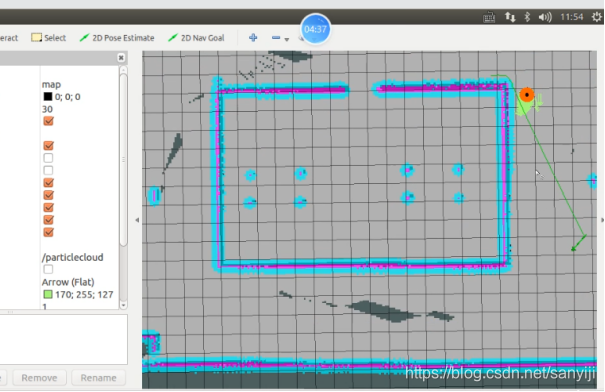Click the Remove display button
This screenshot has width=605, height=392.
tap(39, 378)
